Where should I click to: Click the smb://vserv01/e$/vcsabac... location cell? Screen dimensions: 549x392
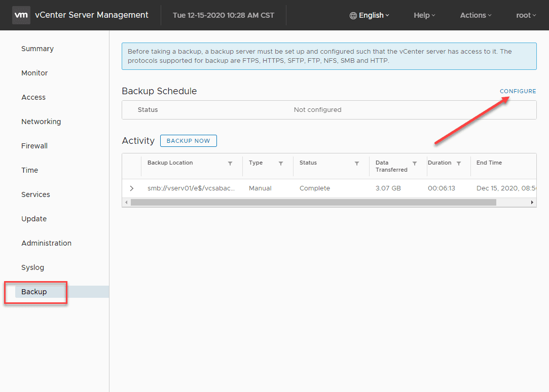tap(191, 188)
